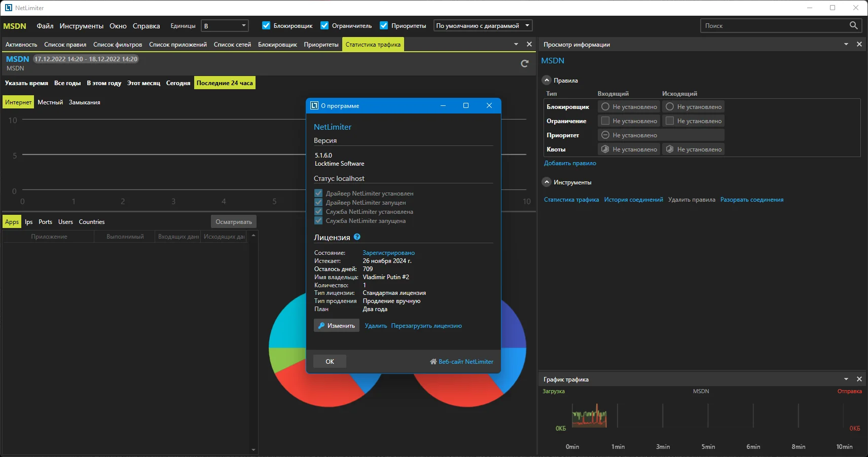868x457 pixels.
Task: Click the Осматривать button
Action: tap(234, 222)
